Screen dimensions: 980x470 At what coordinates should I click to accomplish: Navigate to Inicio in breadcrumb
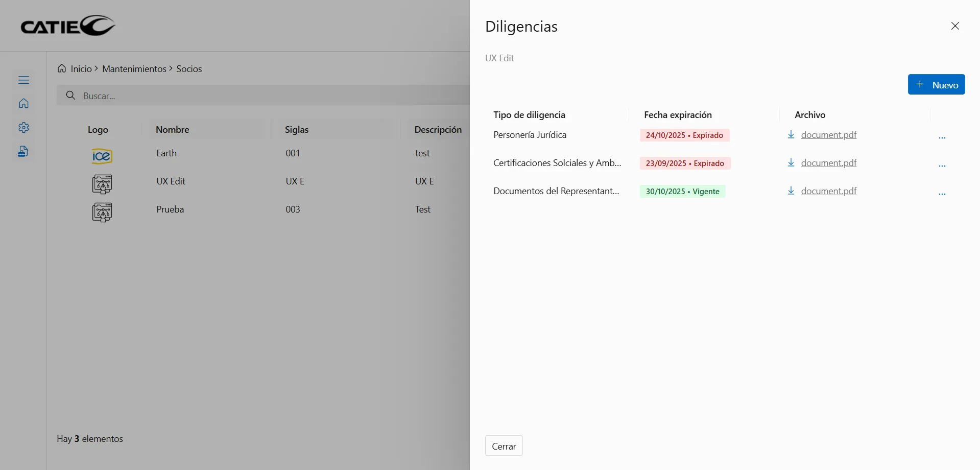tap(81, 69)
